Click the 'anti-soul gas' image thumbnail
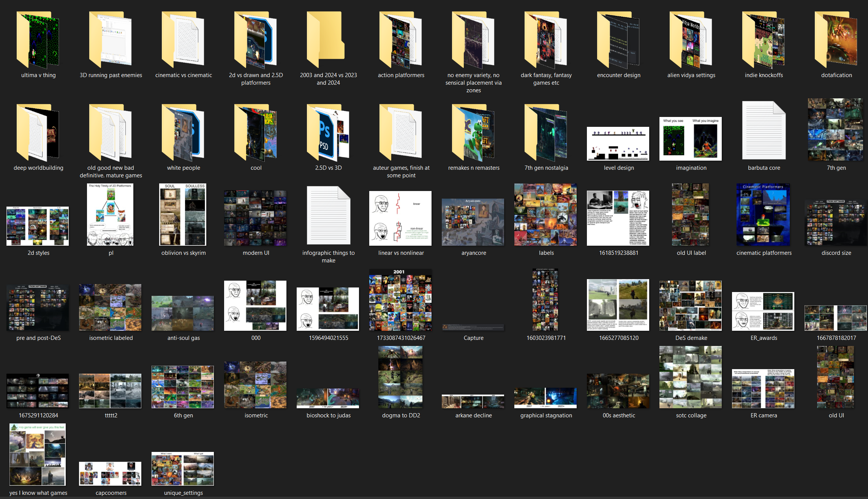 click(183, 313)
